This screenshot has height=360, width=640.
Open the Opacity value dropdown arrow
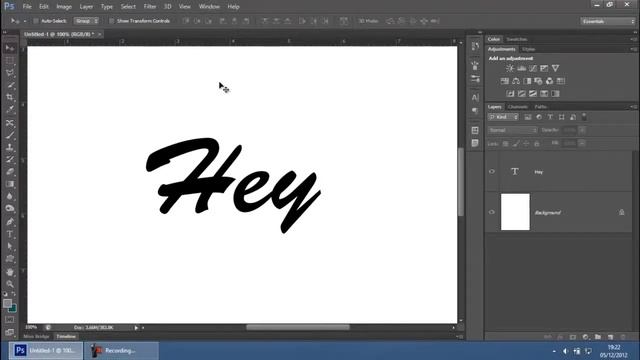coord(582,130)
